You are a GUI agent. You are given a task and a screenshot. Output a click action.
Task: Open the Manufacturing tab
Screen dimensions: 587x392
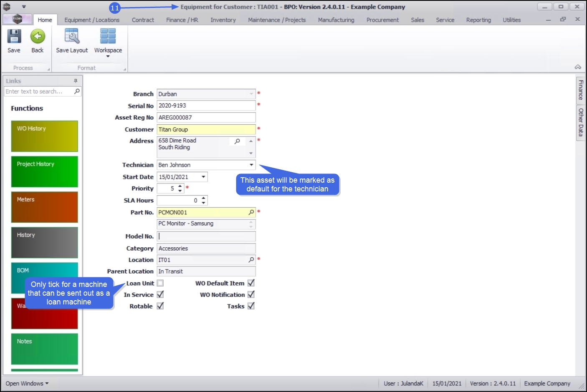[x=336, y=20]
